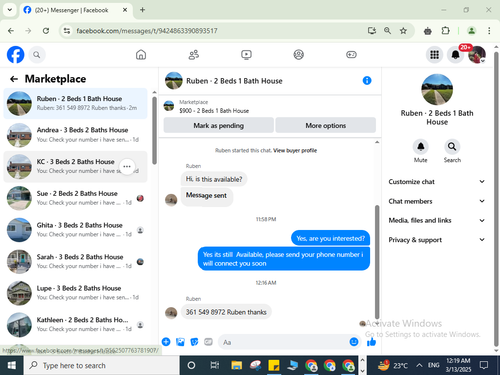This screenshot has width=500, height=375.
Task: Search in conversation with the Search icon
Action: (x=452, y=147)
